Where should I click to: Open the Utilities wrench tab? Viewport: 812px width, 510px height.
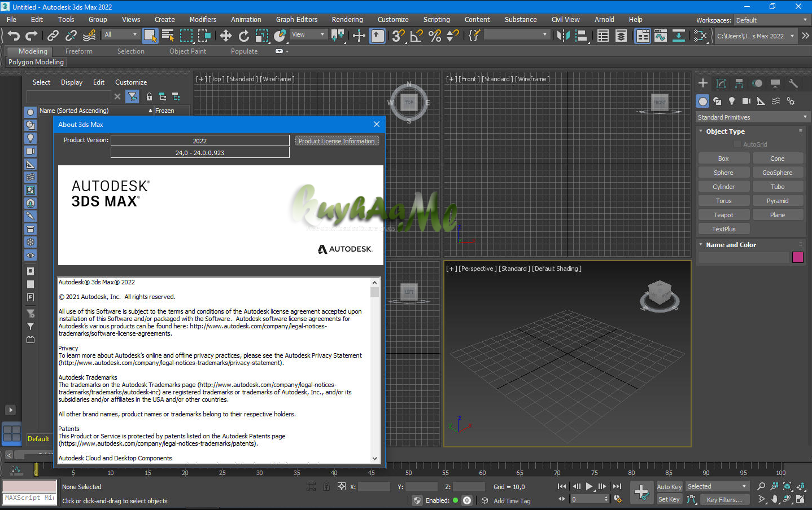tap(793, 83)
